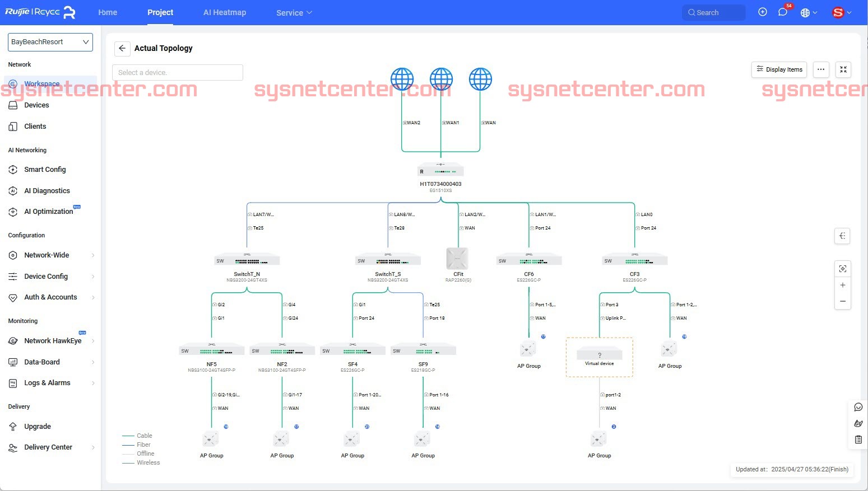Viewport: 868px width, 491px height.
Task: Select the CF3 switch device
Action: (x=635, y=260)
